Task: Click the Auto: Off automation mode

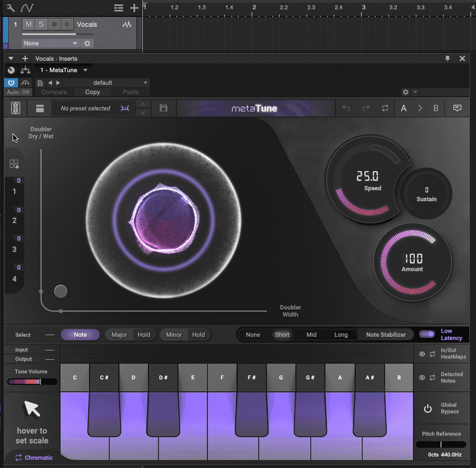Action: (x=18, y=92)
